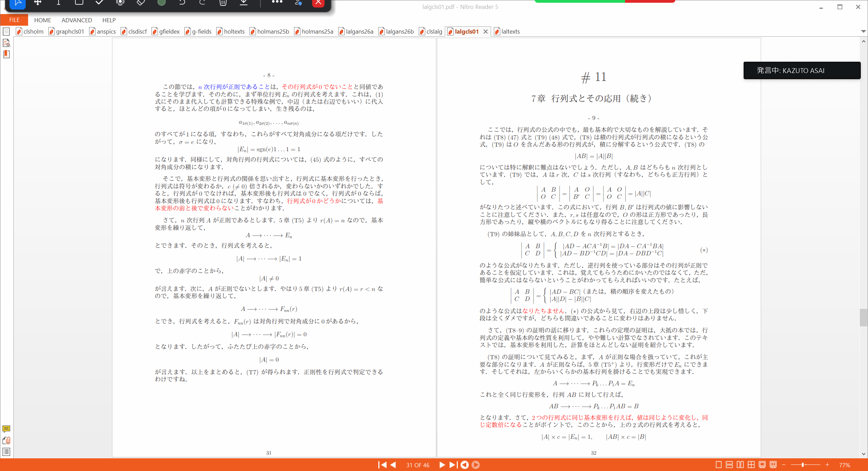Switch to single page view
Image resolution: width=868 pixels, height=471 pixels.
point(719,465)
